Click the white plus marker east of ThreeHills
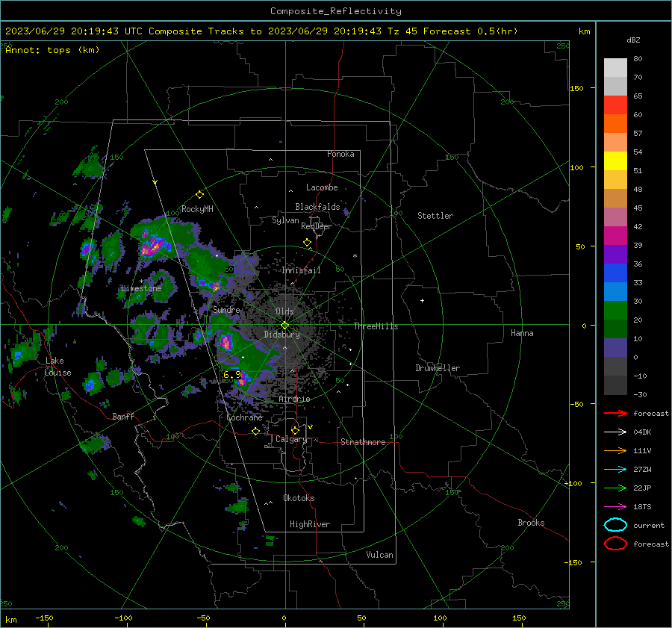This screenshot has width=672, height=628. pos(422,300)
